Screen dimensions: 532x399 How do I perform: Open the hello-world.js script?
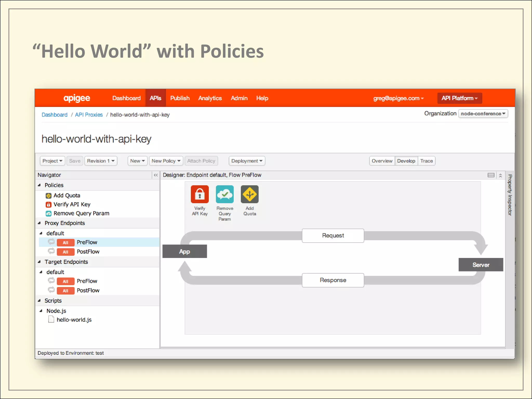pyautogui.click(x=74, y=320)
